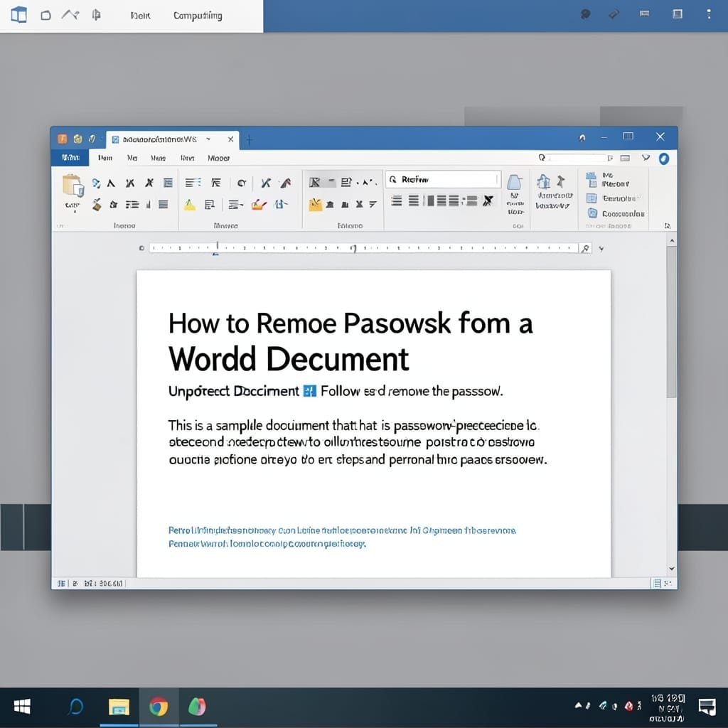Click the Cooooodoa button in the ribbon
728x728 pixels.
[616, 213]
